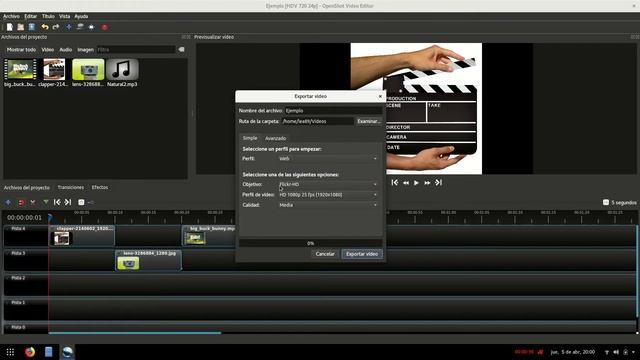Select bottom Archivos del proyecto tab

27,187
